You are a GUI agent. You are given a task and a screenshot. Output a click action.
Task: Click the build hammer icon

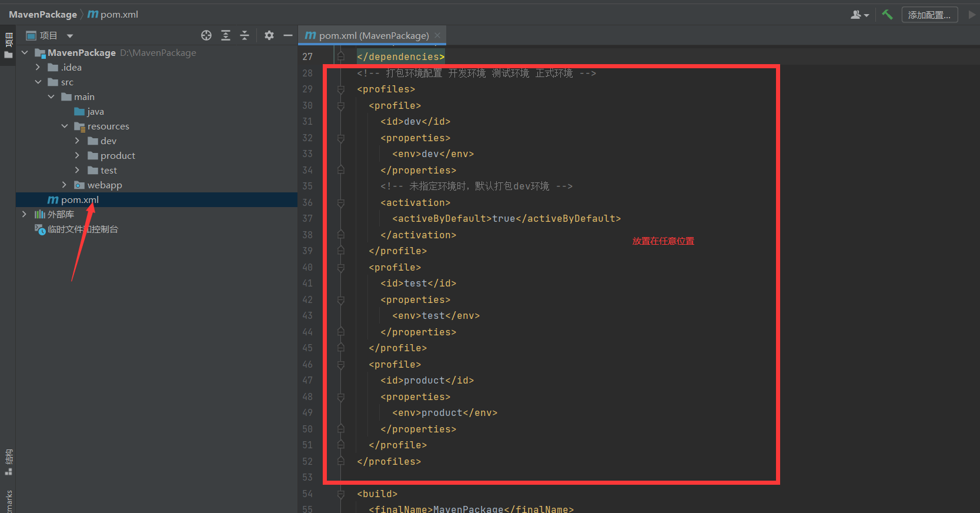887,15
